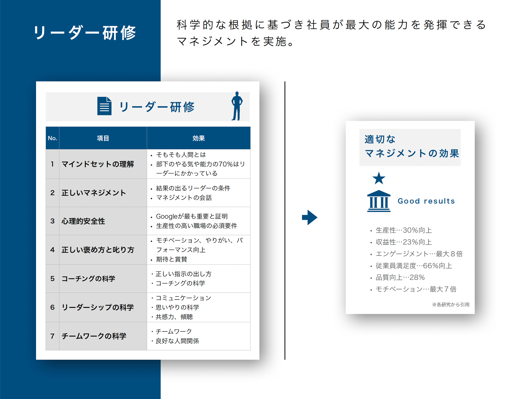532x399 pixels.
Task: Click the エンゲージメント…最大８倍 line
Action: (x=419, y=254)
